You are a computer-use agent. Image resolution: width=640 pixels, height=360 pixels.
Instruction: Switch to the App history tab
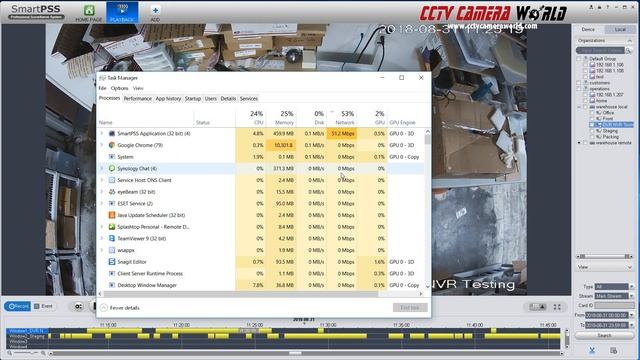click(x=168, y=98)
